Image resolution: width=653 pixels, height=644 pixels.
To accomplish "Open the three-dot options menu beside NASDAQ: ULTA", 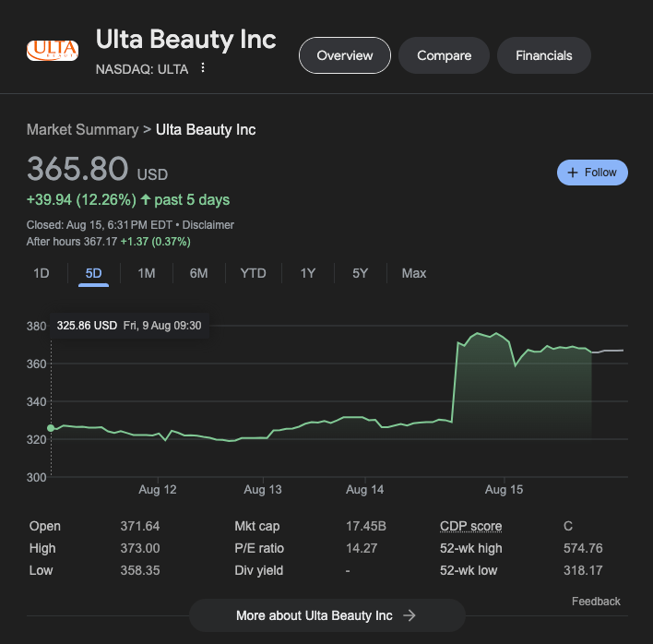I will click(x=203, y=68).
